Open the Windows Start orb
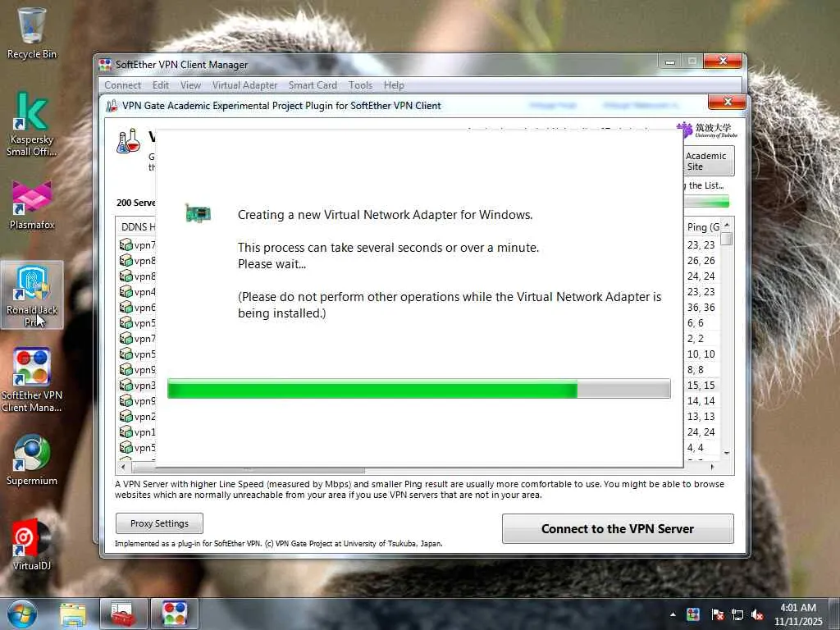 [21, 614]
